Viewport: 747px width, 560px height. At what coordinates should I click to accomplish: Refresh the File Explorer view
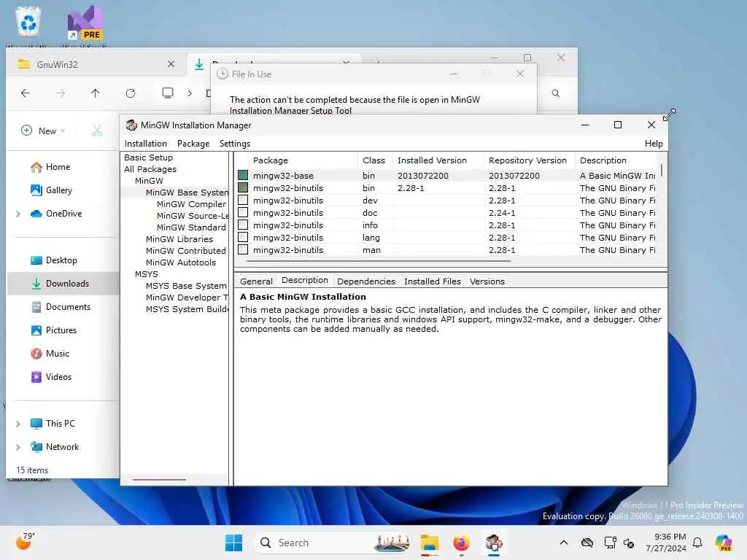[x=131, y=93]
